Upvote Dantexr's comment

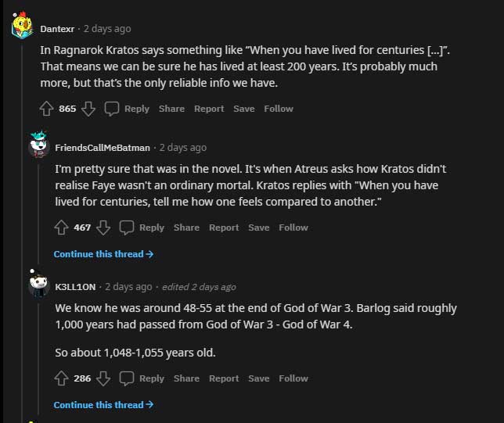point(47,109)
